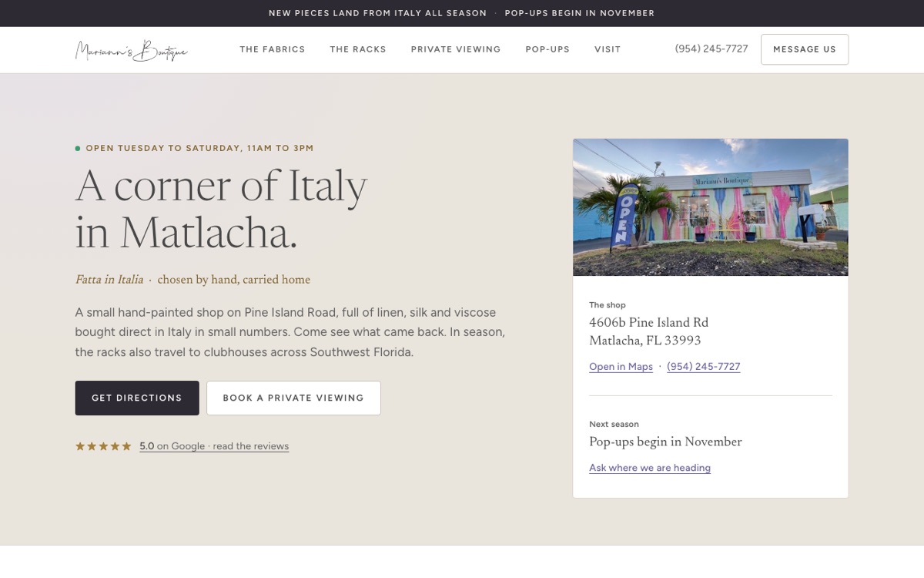924x578 pixels.
Task: Click 'New pieces land from Italy all season' announcement
Action: 378,13
